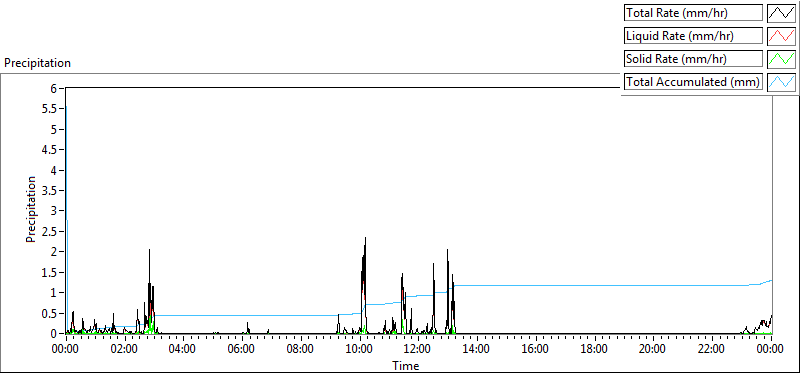Select the Total Accumulated (mm) legend label
The width and height of the screenshot is (800, 373).
tap(693, 82)
